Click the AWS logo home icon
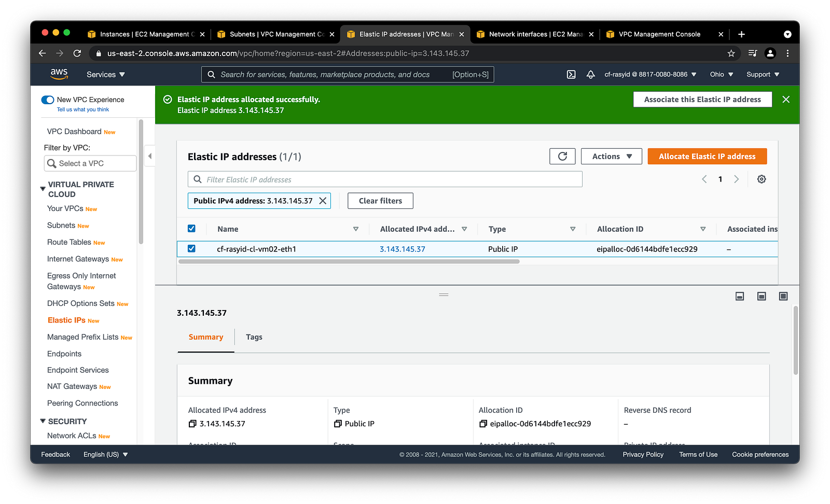Screen dimensions: 830x504 point(59,74)
